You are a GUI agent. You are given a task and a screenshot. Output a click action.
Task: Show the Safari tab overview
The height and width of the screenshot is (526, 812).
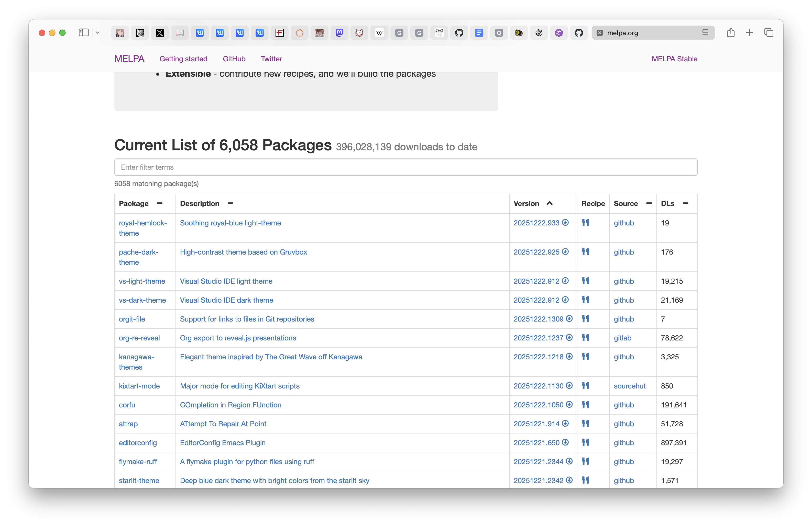(x=769, y=33)
